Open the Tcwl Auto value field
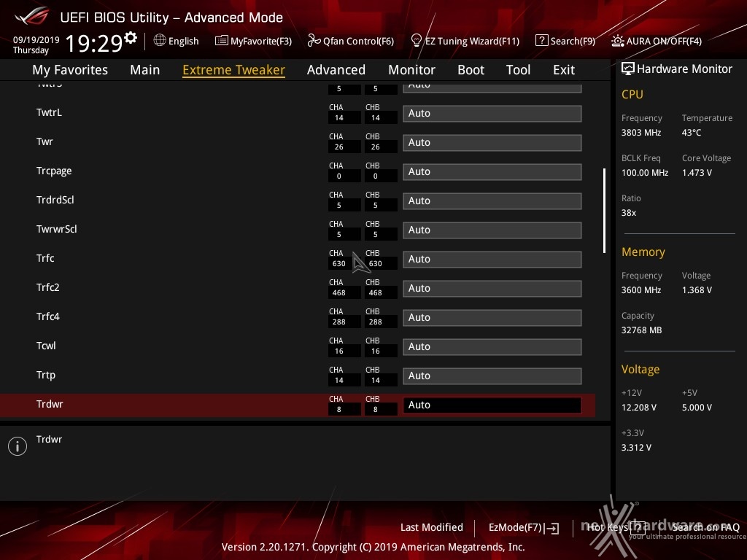Viewport: 747px width, 560px height. point(492,346)
